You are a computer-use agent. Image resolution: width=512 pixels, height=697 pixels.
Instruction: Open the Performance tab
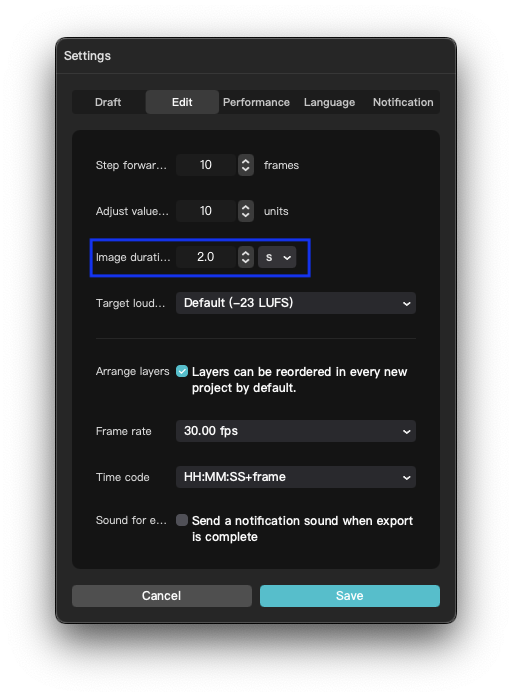point(256,102)
